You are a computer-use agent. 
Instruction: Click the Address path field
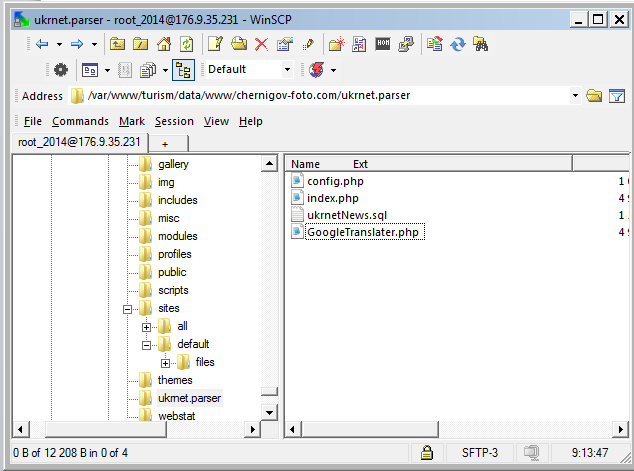[x=319, y=95]
